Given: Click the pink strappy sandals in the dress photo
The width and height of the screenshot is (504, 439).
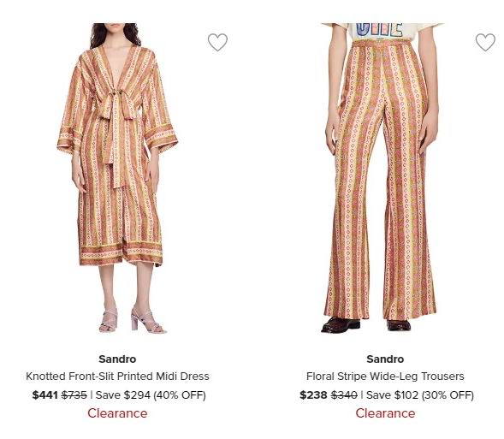Looking at the screenshot, I should pyautogui.click(x=132, y=320).
